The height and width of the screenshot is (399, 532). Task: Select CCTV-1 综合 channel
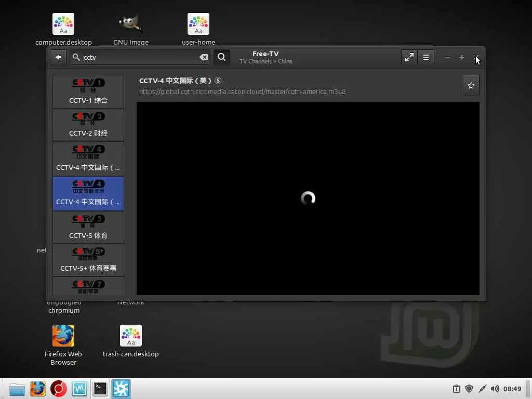pyautogui.click(x=88, y=91)
